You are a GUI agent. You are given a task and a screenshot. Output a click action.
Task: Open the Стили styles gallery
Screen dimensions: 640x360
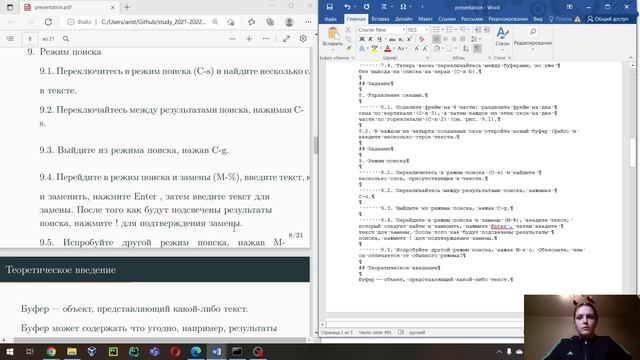coord(502,37)
